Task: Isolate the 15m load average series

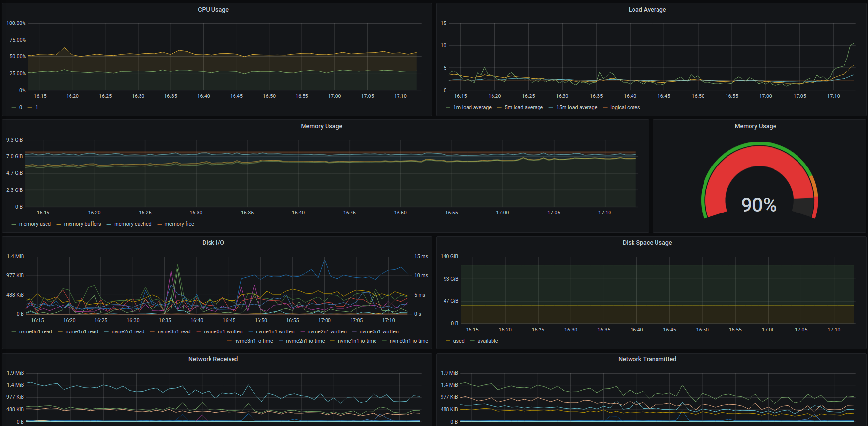Action: 576,108
